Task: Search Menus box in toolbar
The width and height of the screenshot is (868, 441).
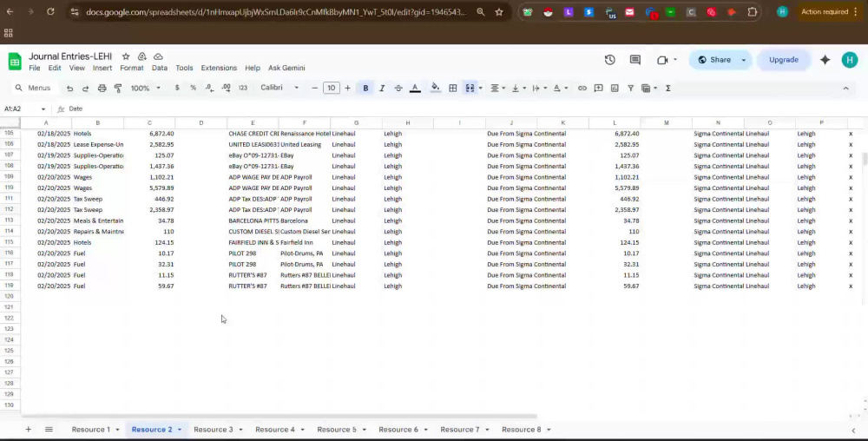Action: (33, 88)
